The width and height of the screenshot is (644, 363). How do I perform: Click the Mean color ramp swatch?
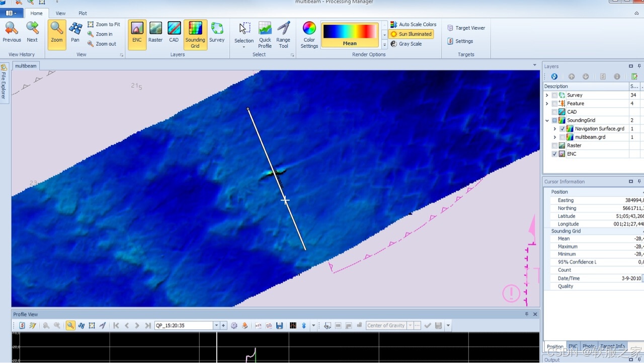(x=350, y=35)
